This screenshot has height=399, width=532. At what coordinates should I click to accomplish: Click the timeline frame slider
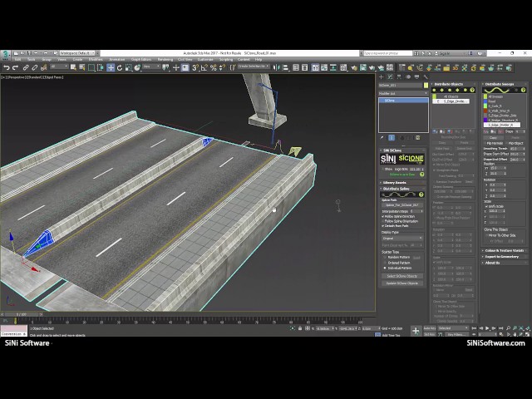point(21,314)
